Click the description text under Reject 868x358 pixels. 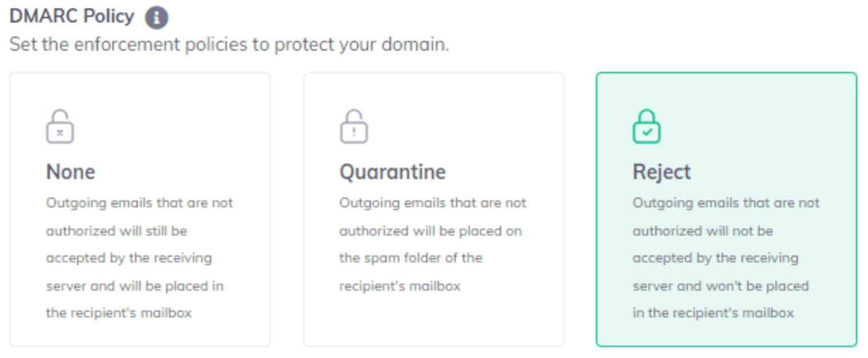pos(726,258)
